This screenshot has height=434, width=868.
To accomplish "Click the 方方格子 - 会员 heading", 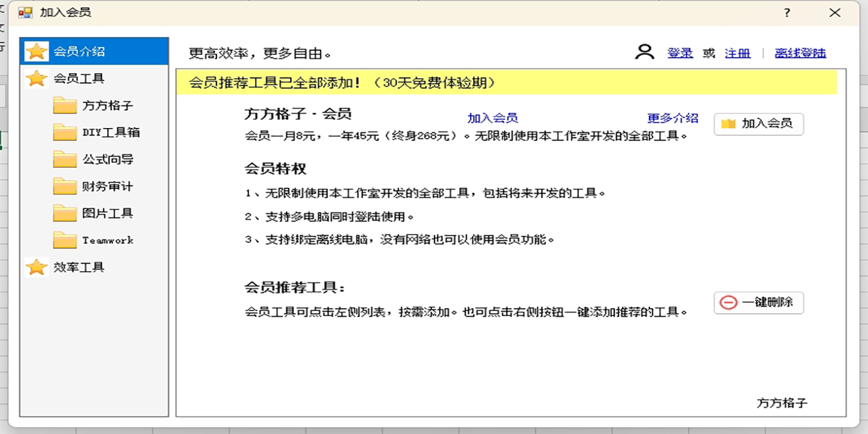I will [x=298, y=114].
